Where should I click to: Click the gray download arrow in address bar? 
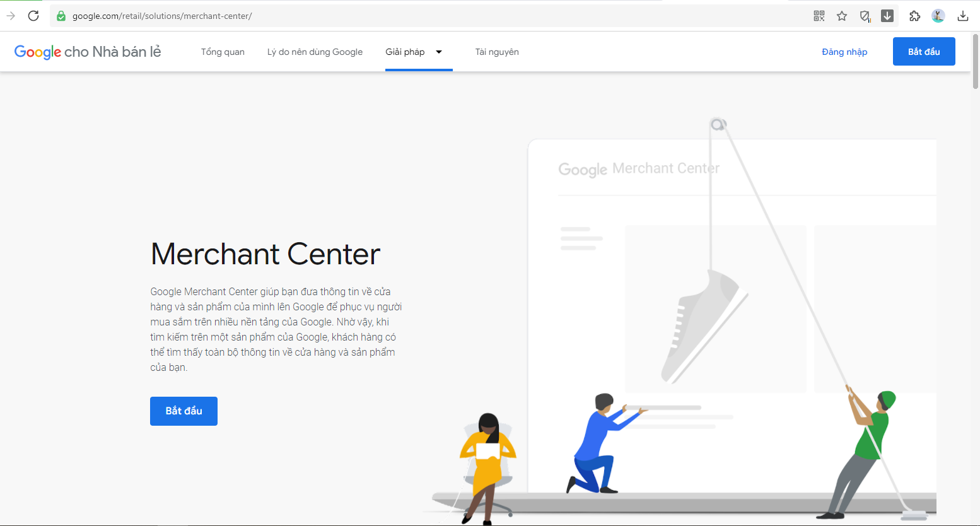tap(887, 16)
